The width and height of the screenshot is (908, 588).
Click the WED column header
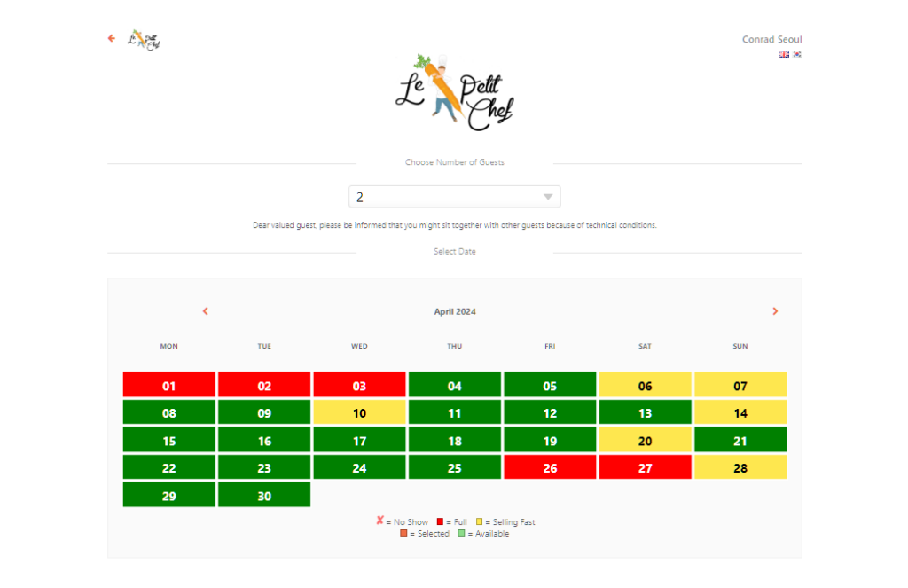(x=360, y=346)
